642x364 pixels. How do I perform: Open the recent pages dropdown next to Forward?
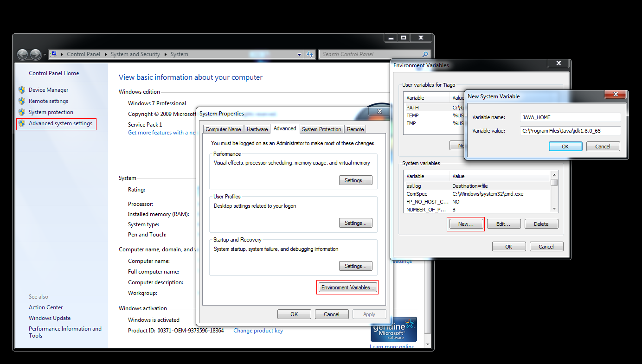(x=45, y=55)
